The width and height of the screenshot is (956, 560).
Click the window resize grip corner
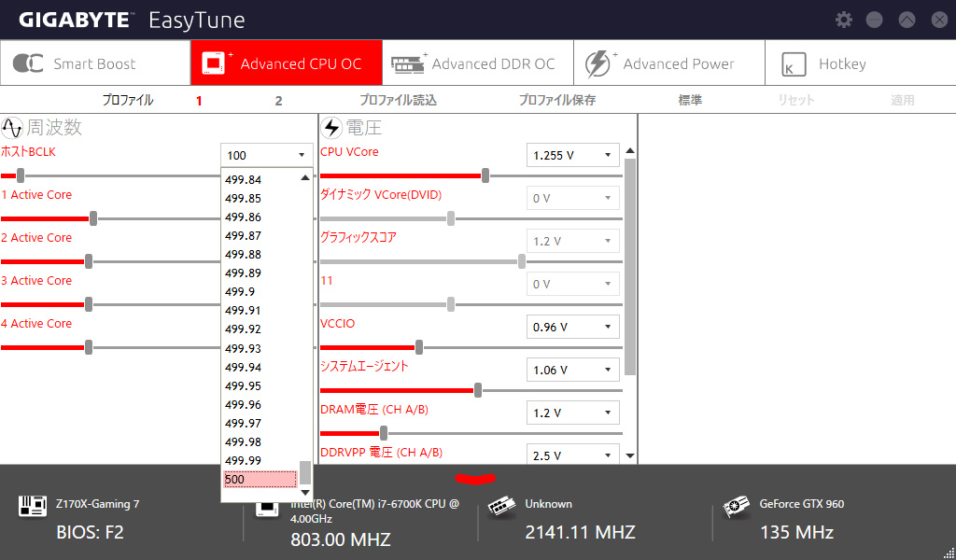pyautogui.click(x=948, y=553)
